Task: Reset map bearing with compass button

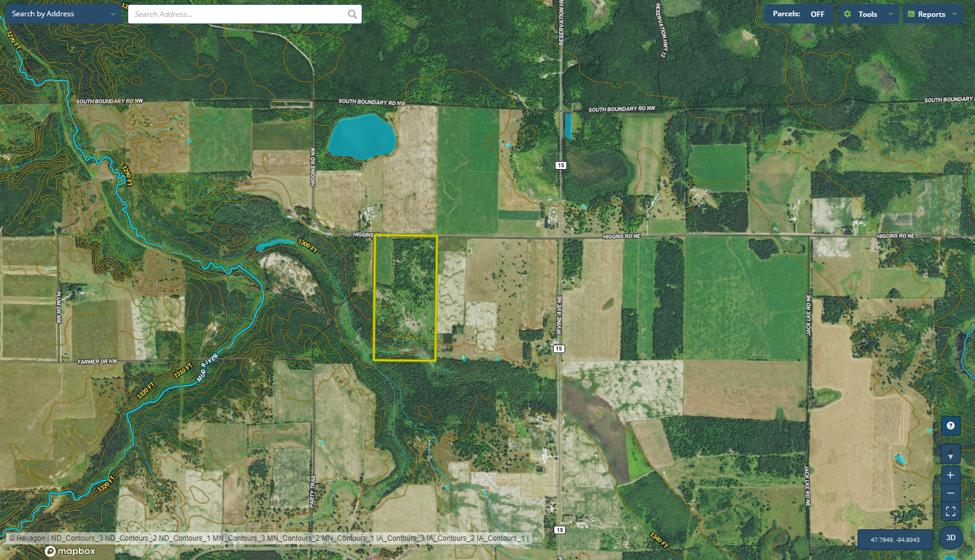Action: coord(950,455)
